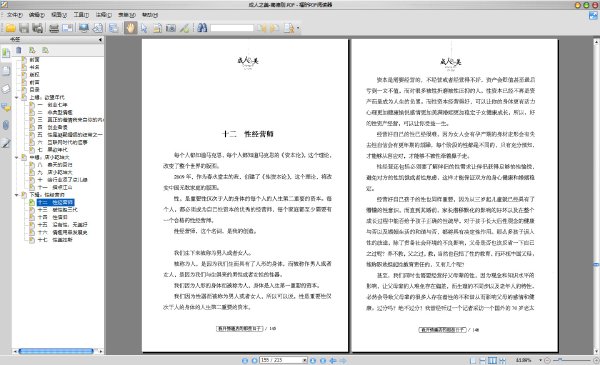Screen dimensions: 600x365
Task: Click the search options page icon
Action: [x=289, y=28]
